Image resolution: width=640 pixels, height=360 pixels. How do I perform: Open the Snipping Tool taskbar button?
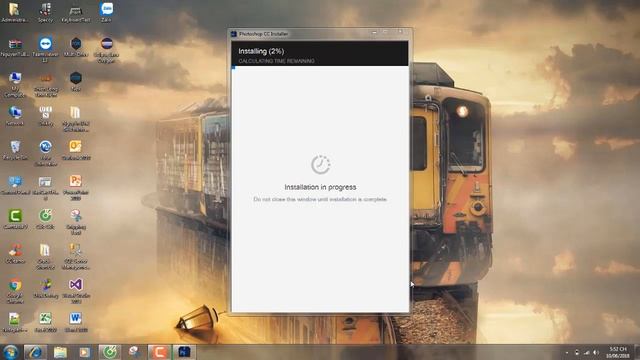click(x=134, y=352)
